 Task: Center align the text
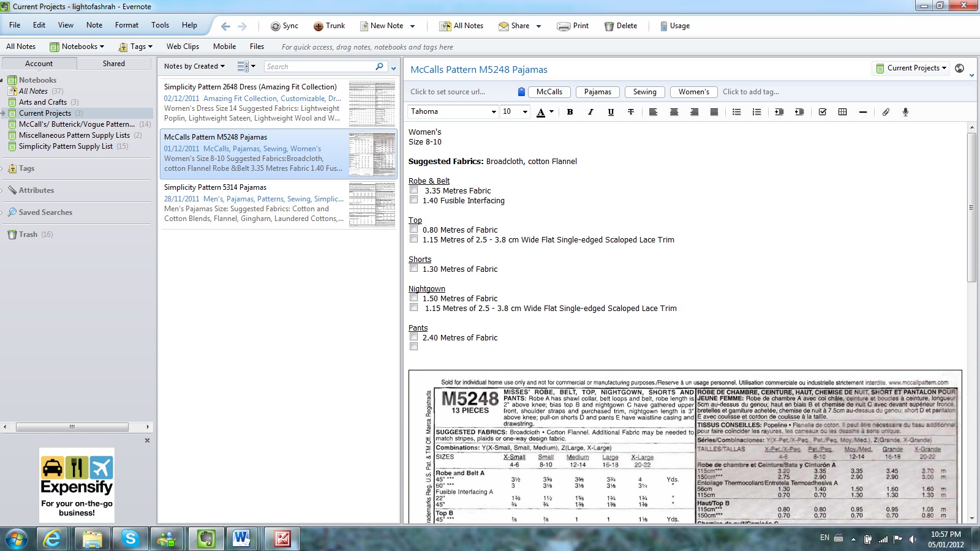674,112
